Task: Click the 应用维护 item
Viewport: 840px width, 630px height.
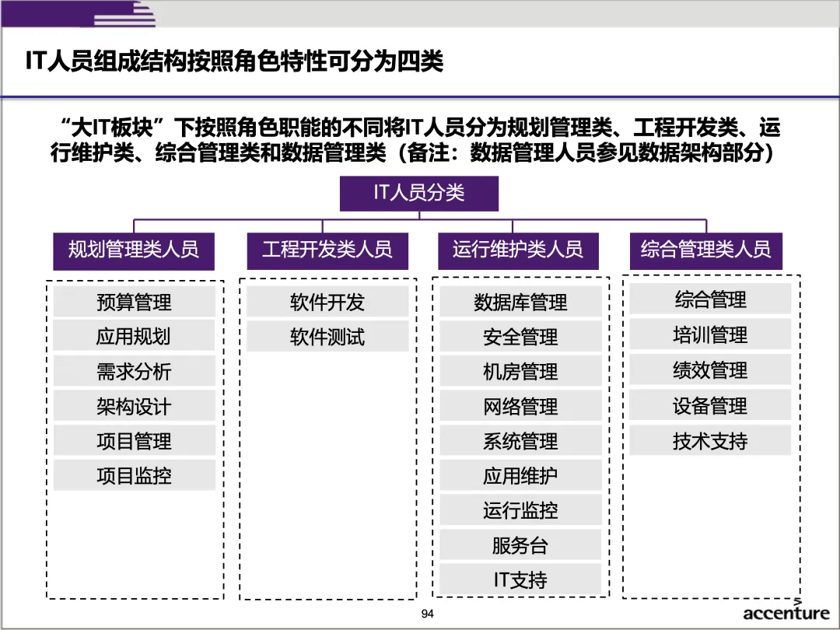Action: (520, 475)
